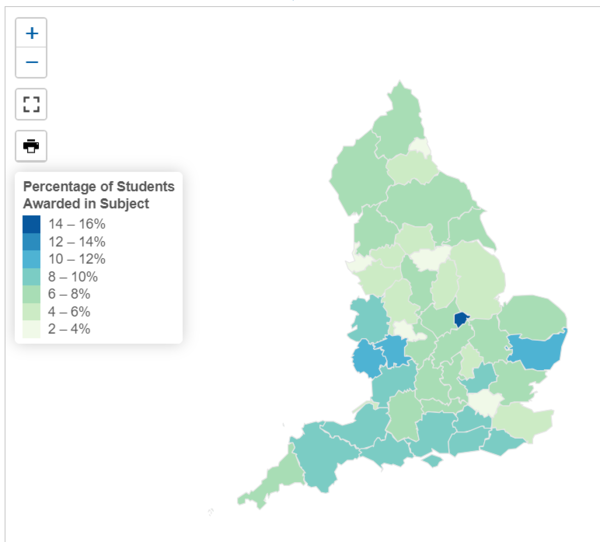Click the small dark blue region on map

(x=461, y=319)
